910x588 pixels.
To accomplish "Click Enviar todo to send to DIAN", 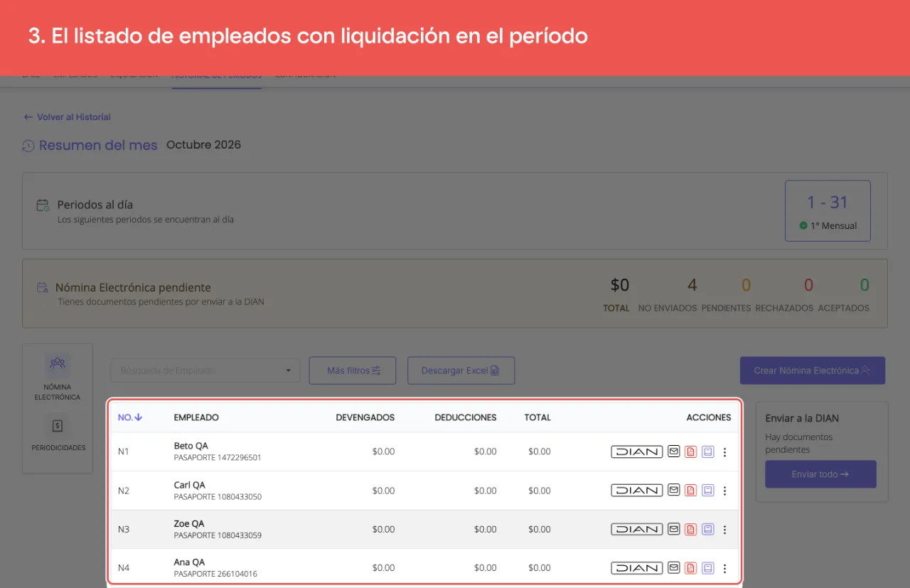I will (x=820, y=474).
